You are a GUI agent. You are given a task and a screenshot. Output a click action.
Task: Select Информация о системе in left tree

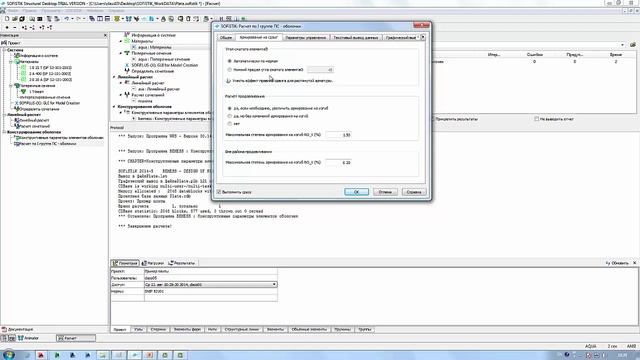click(39, 56)
